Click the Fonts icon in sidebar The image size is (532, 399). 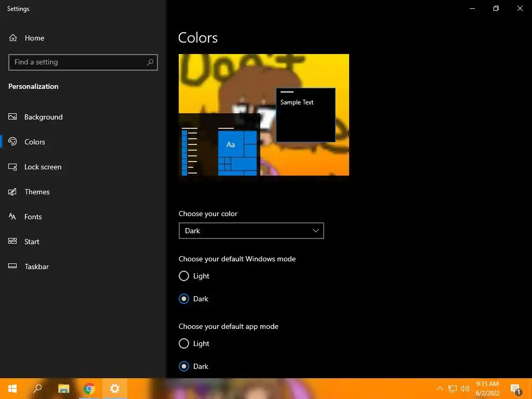(x=12, y=217)
